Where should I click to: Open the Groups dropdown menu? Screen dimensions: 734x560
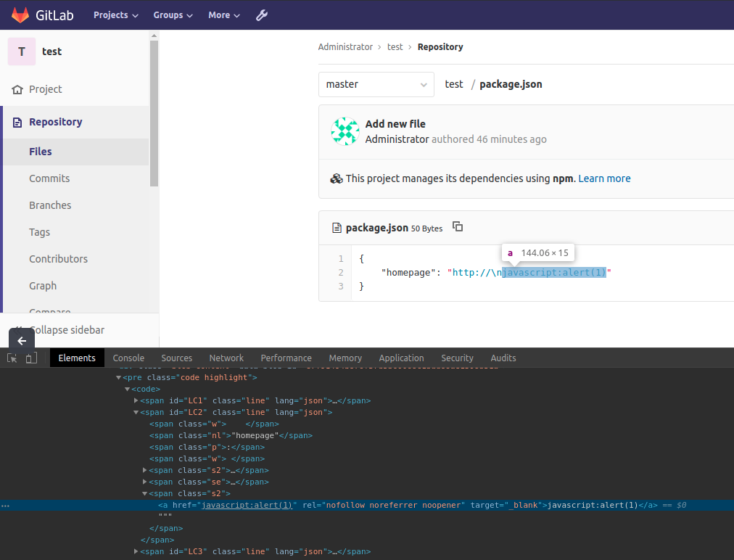pyautogui.click(x=173, y=15)
